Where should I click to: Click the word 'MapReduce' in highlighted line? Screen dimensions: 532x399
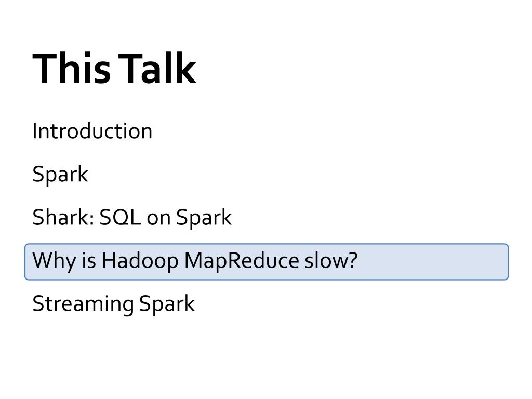(x=241, y=261)
